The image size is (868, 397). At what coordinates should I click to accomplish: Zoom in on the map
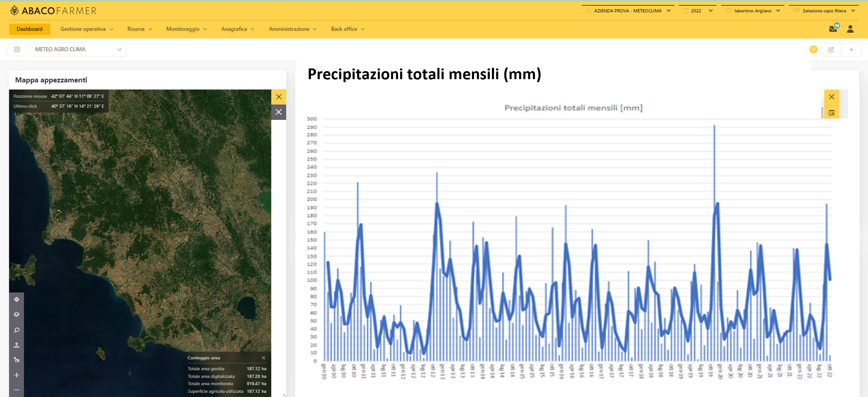coord(16,375)
